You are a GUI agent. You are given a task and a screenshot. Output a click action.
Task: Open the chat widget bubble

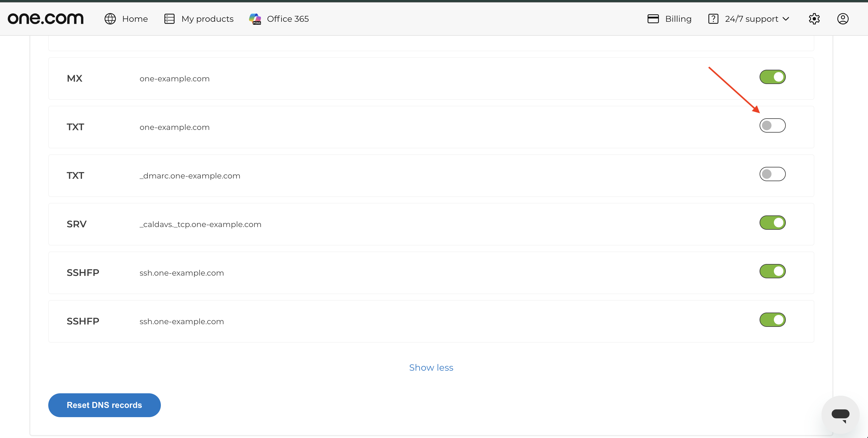point(840,414)
